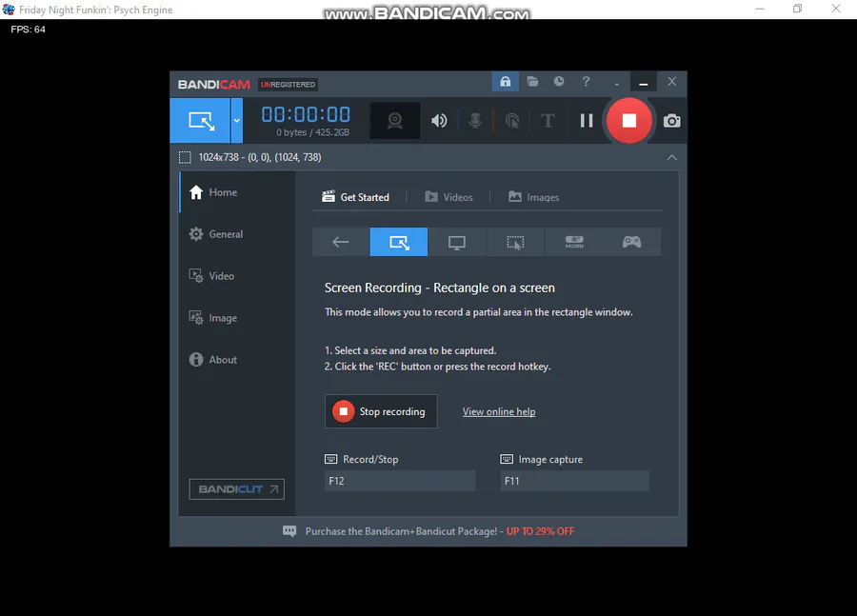Click the Stop recording button
Viewport: 857px width, 616px height.
[381, 411]
